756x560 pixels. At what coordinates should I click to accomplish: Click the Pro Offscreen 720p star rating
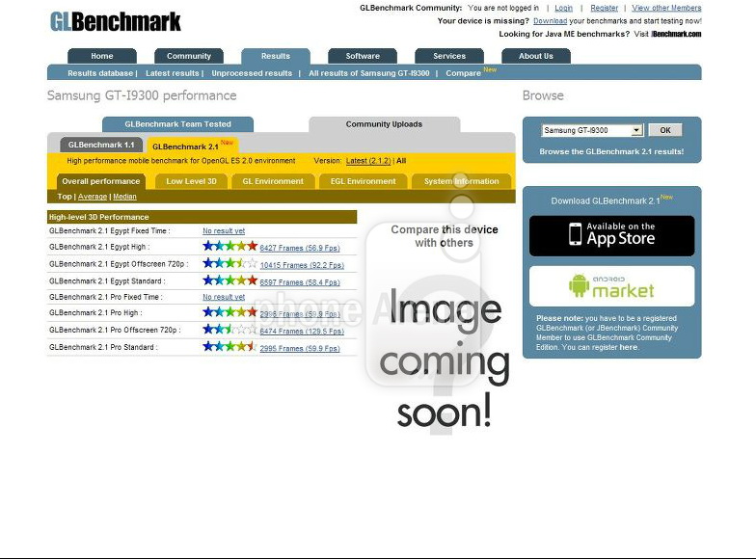[x=229, y=330]
